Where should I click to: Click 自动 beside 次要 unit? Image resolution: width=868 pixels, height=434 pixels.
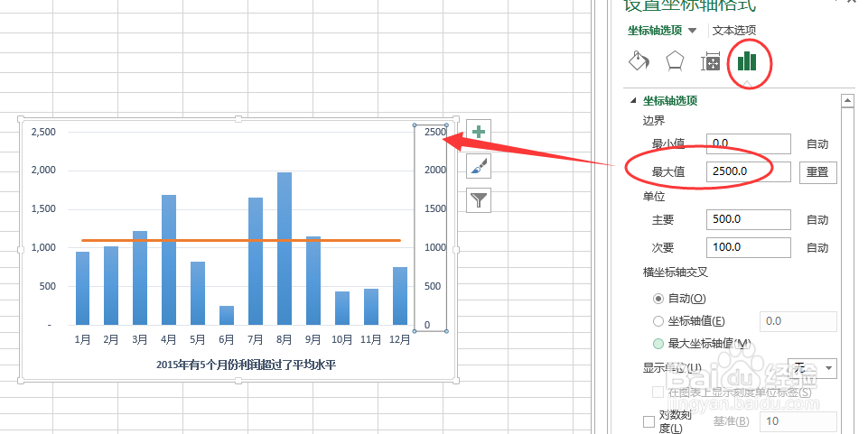coord(817,248)
